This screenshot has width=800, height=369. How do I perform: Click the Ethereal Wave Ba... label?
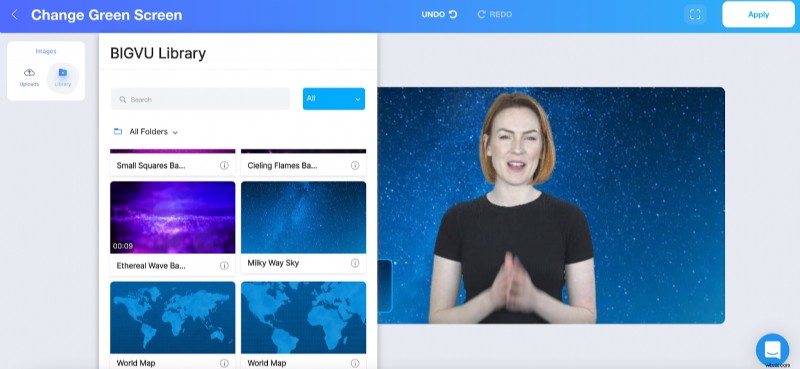[x=151, y=265]
